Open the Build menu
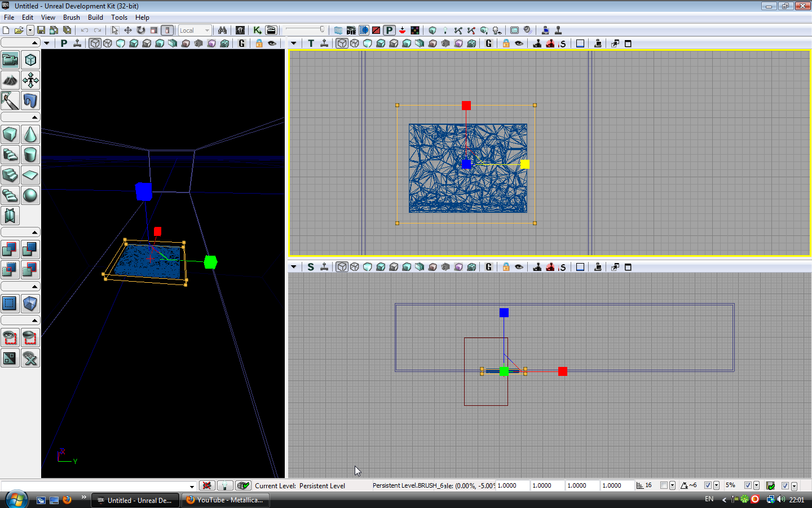 pyautogui.click(x=95, y=17)
